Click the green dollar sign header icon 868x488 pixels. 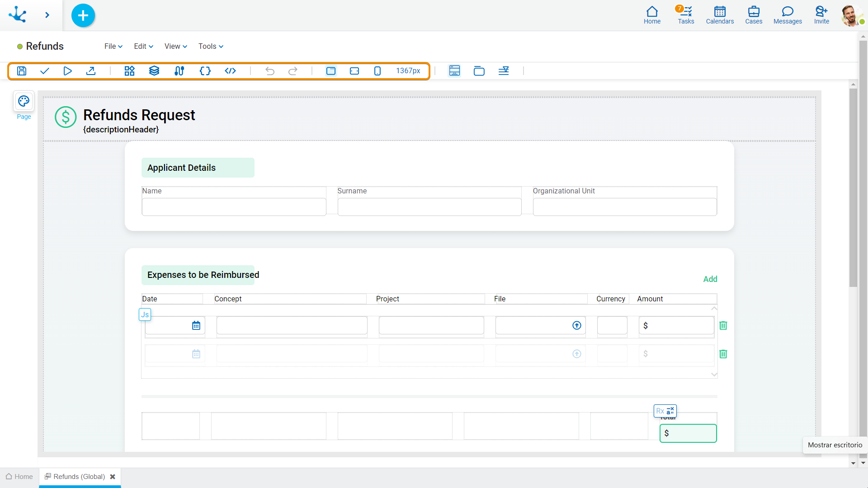(x=66, y=117)
